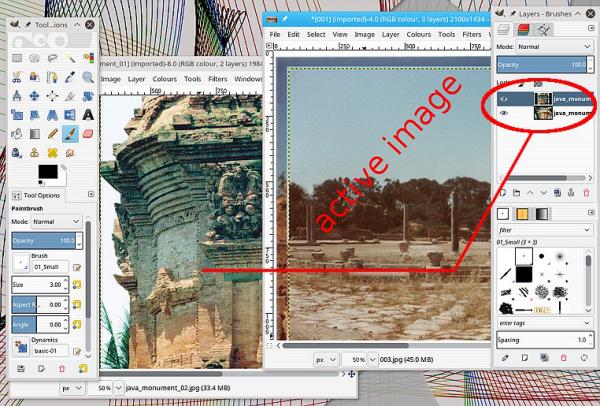
Task: Click the Tool Options tab
Action: tap(37, 196)
